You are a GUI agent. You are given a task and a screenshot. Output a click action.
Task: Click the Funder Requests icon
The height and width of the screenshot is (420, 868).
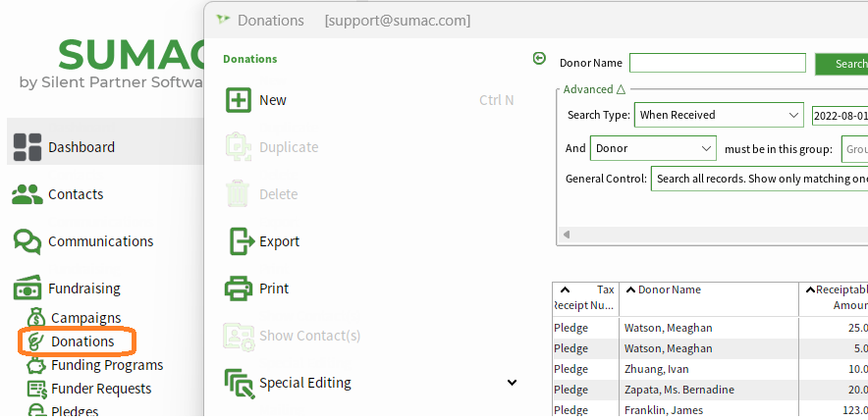coord(36,389)
